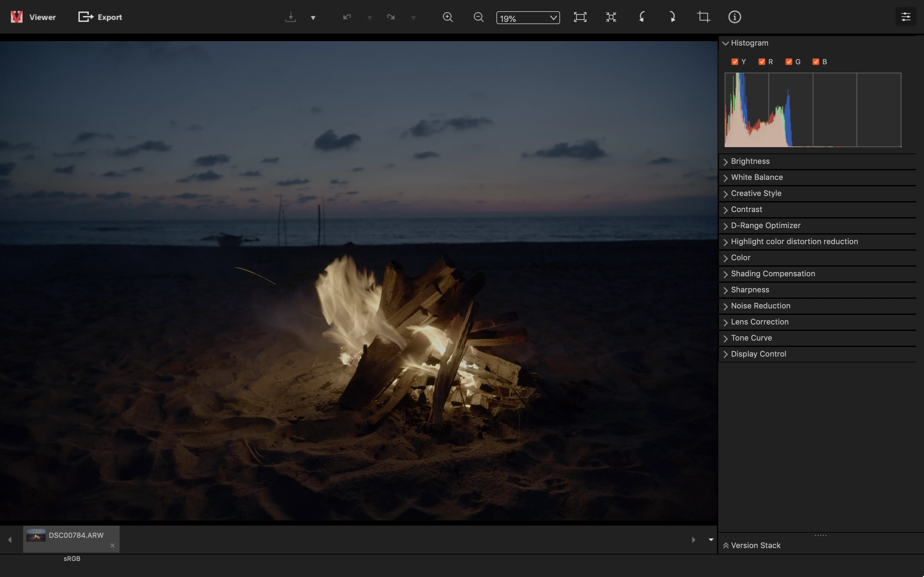Viewport: 924px width, 577px height.
Task: Disable the B histogram channel
Action: click(x=816, y=62)
